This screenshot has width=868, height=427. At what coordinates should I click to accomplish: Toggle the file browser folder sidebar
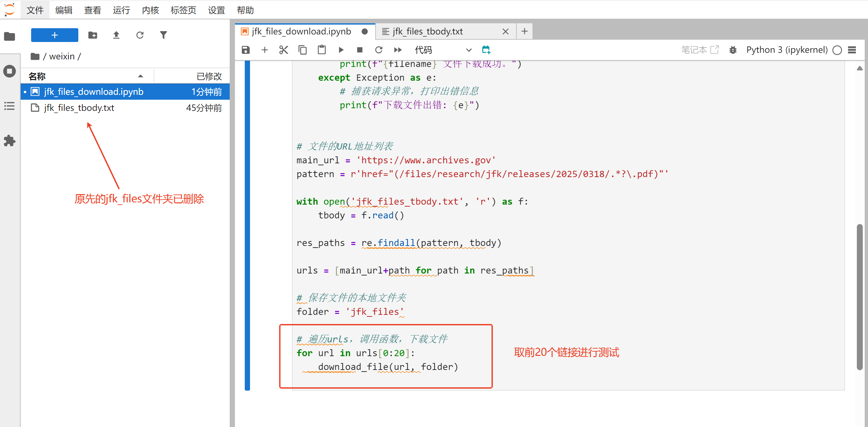(x=10, y=36)
